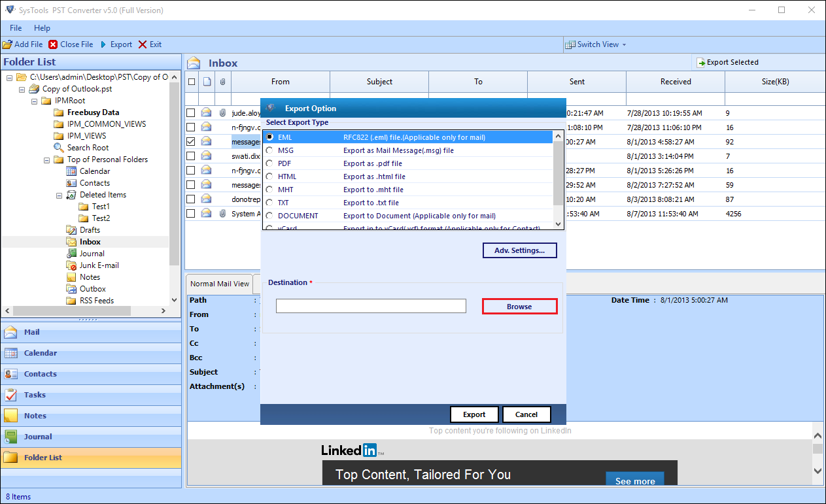
Task: Click the Exit toolbar icon
Action: [141, 44]
